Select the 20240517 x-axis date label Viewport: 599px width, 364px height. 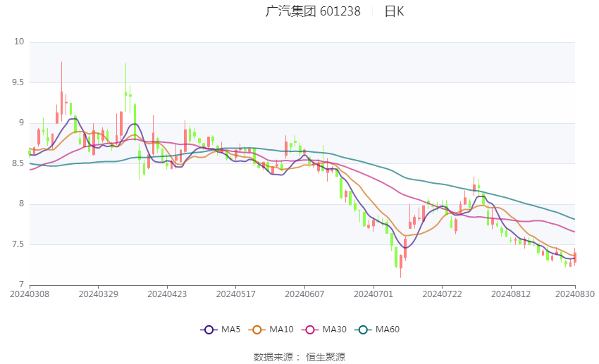coord(235,294)
